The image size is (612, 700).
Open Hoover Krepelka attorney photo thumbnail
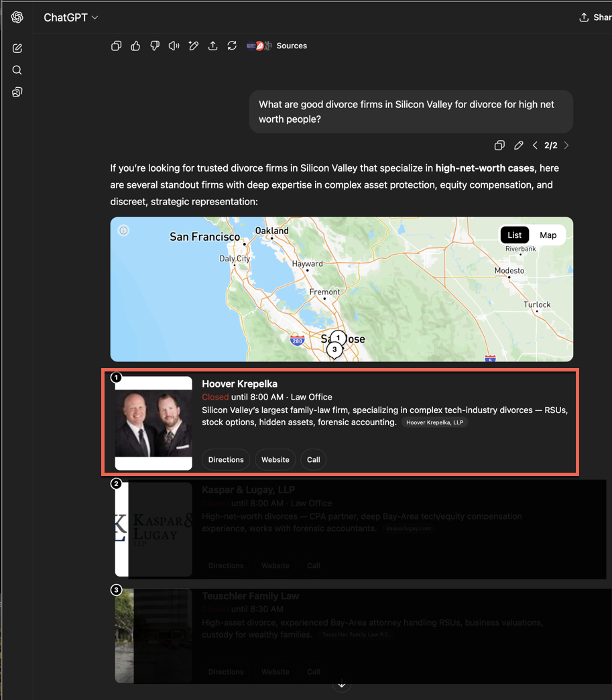(x=154, y=423)
